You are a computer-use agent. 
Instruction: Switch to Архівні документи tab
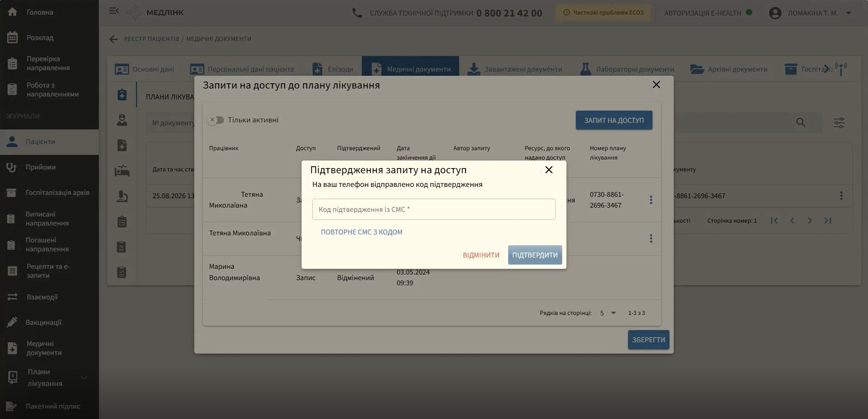click(729, 69)
